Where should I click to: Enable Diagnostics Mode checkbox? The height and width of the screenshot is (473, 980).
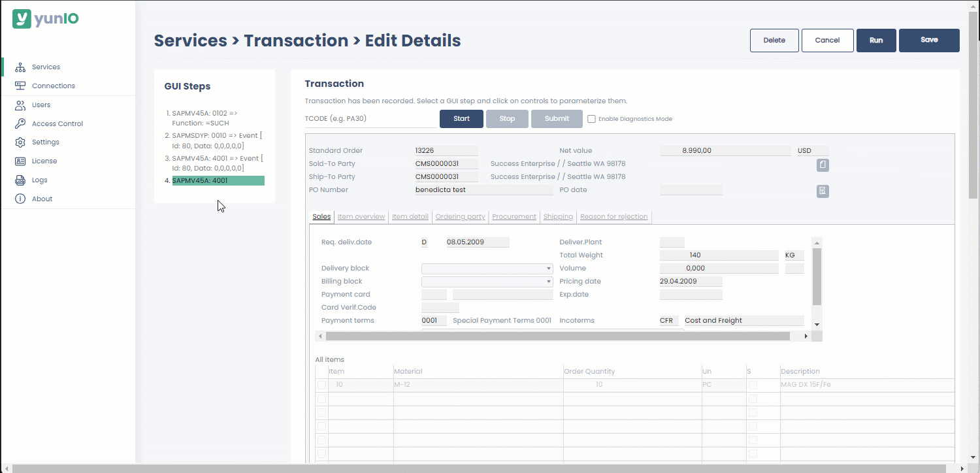tap(591, 119)
